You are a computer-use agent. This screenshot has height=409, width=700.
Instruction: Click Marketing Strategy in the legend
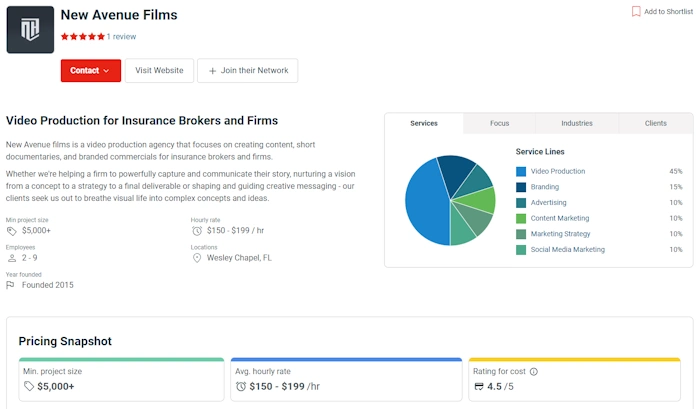click(560, 234)
